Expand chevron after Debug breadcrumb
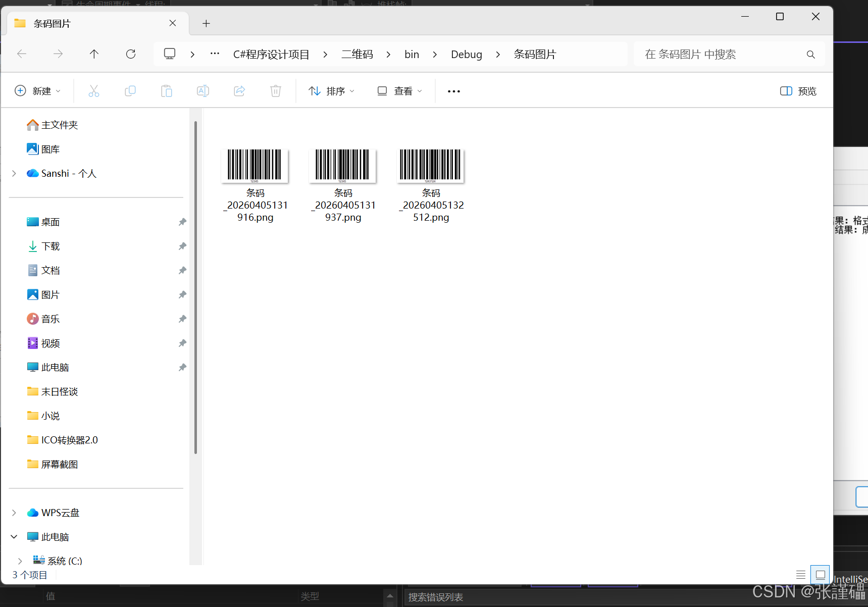This screenshot has width=868, height=607. point(498,54)
